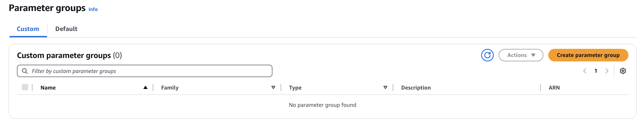Select page 1 in pagination
This screenshot has height=136, width=644.
[x=596, y=71]
